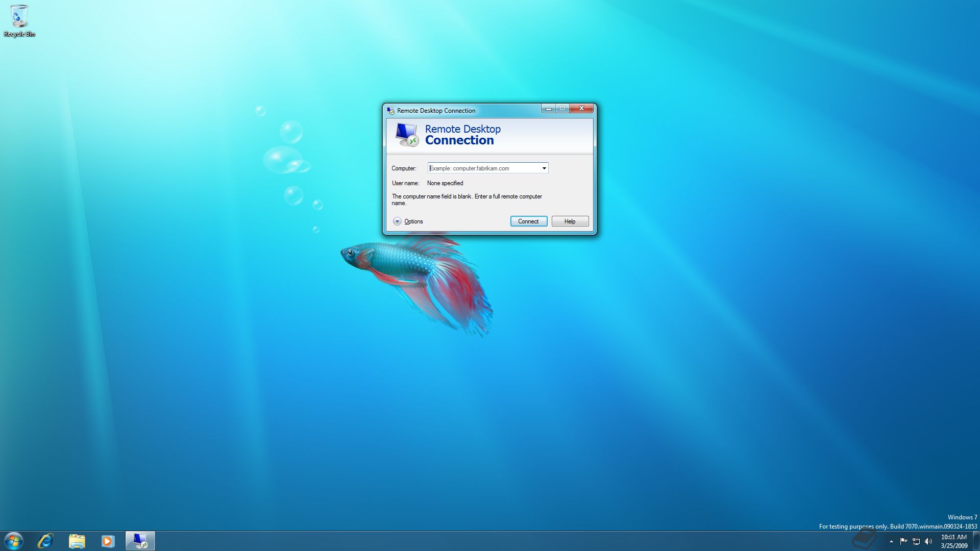Close the Remote Desktop Connection window
The image size is (980, 551).
point(581,109)
